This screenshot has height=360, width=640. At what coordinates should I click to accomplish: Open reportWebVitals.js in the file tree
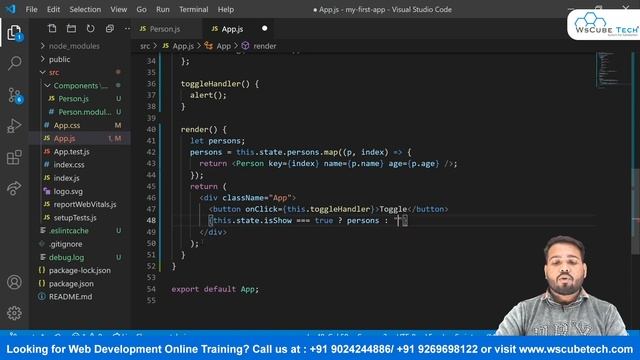(x=85, y=204)
